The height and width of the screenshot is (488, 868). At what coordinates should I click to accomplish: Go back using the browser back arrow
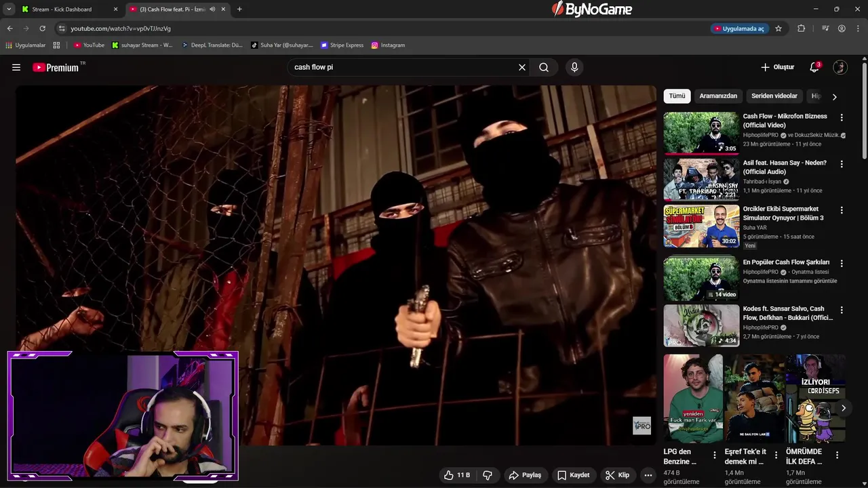click(x=9, y=28)
